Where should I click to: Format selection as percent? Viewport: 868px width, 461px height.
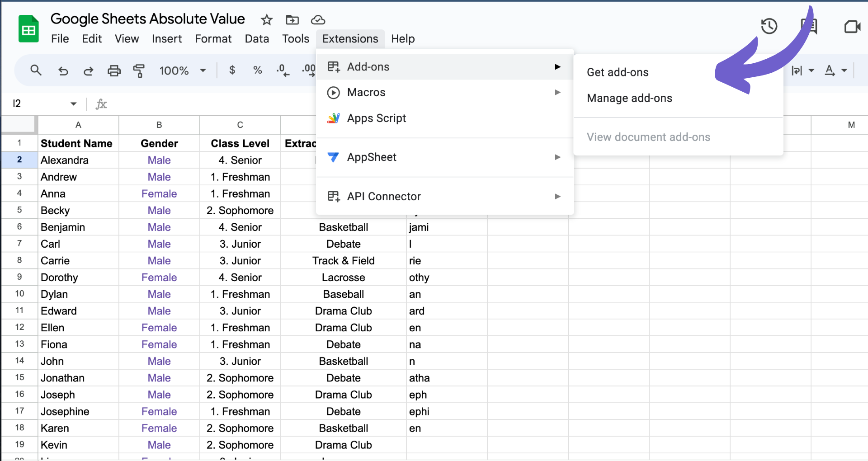click(258, 71)
